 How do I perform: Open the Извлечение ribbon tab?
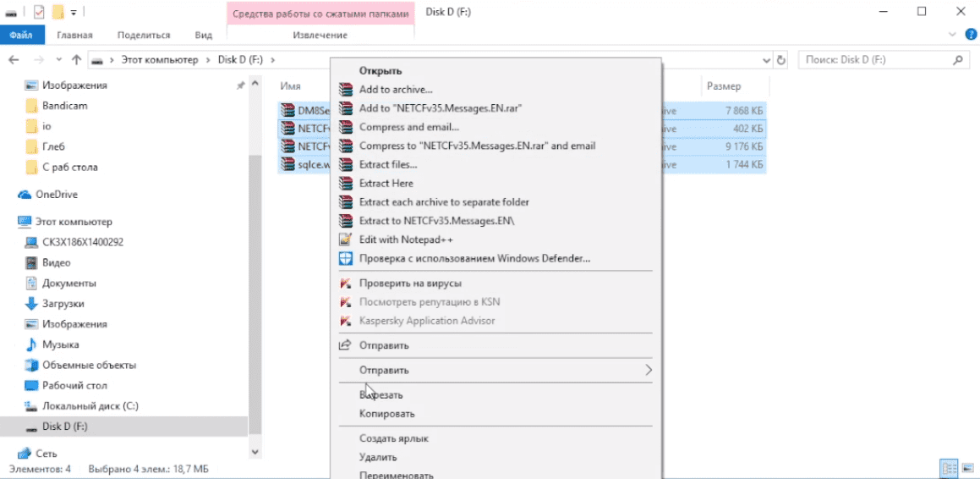click(x=320, y=35)
